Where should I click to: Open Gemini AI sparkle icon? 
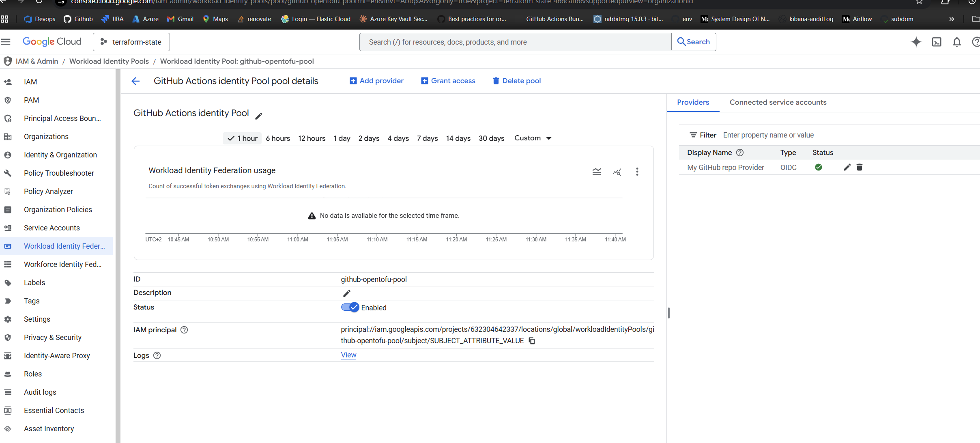(x=916, y=42)
